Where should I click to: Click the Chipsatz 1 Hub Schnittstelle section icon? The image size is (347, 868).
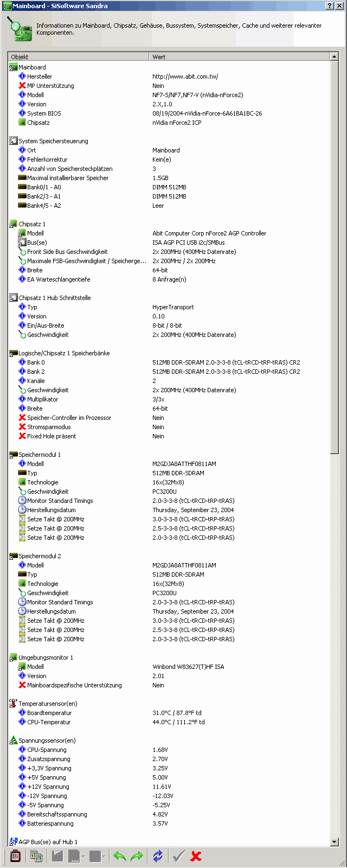14,298
